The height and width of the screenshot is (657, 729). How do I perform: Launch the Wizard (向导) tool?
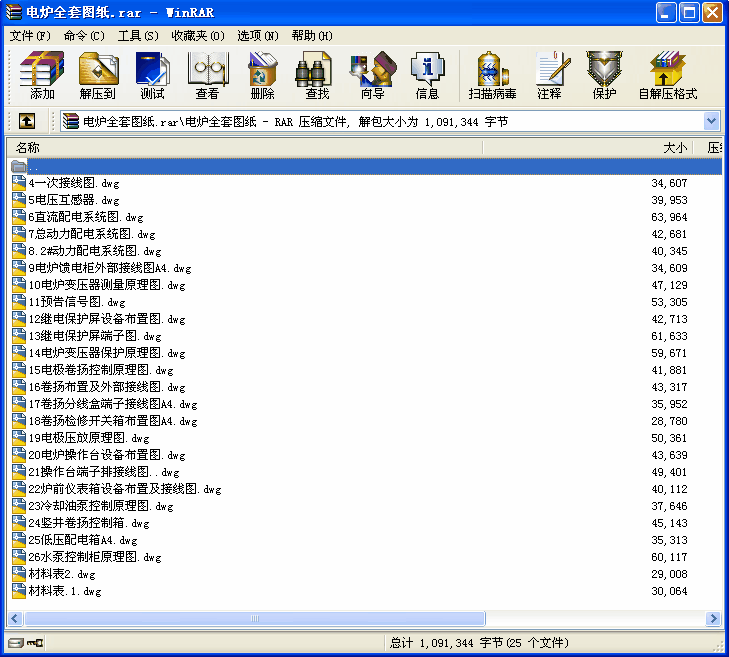pyautogui.click(x=372, y=75)
